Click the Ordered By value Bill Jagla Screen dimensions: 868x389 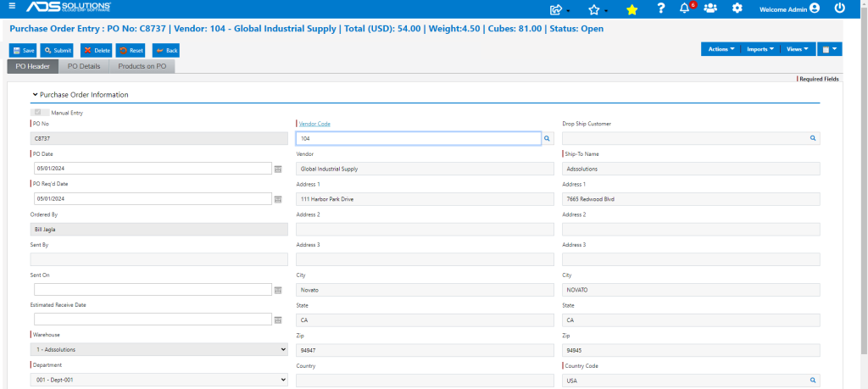coord(159,229)
